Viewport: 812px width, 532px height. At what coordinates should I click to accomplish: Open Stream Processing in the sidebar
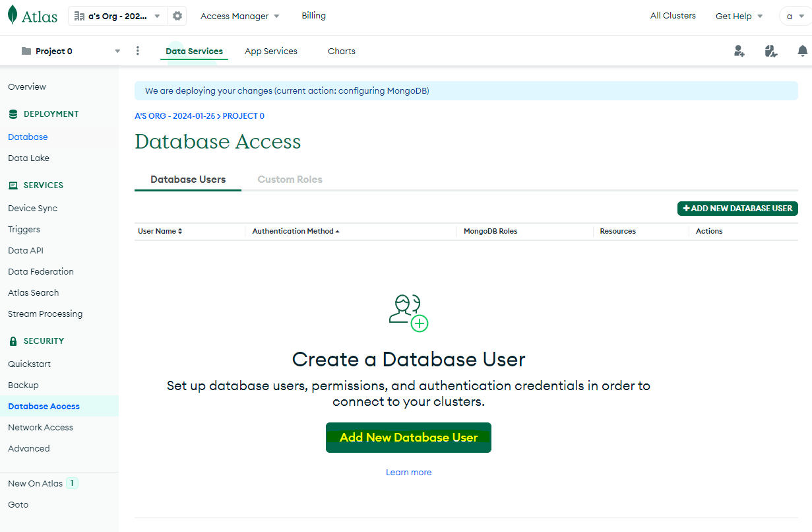click(x=45, y=314)
